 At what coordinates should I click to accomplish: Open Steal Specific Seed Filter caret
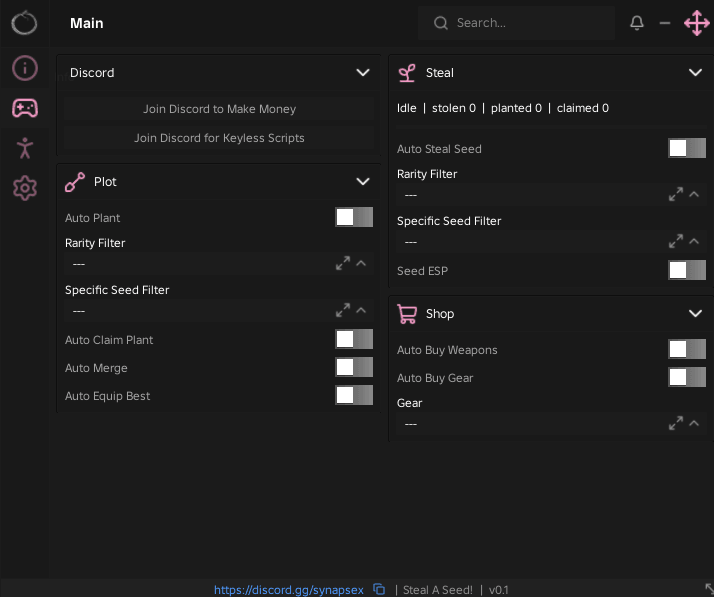coord(694,241)
